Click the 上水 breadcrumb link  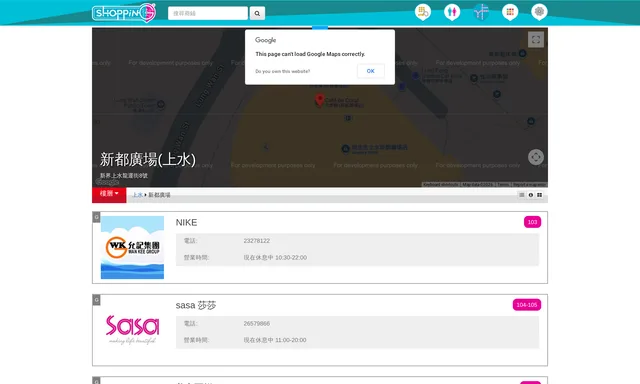point(138,195)
